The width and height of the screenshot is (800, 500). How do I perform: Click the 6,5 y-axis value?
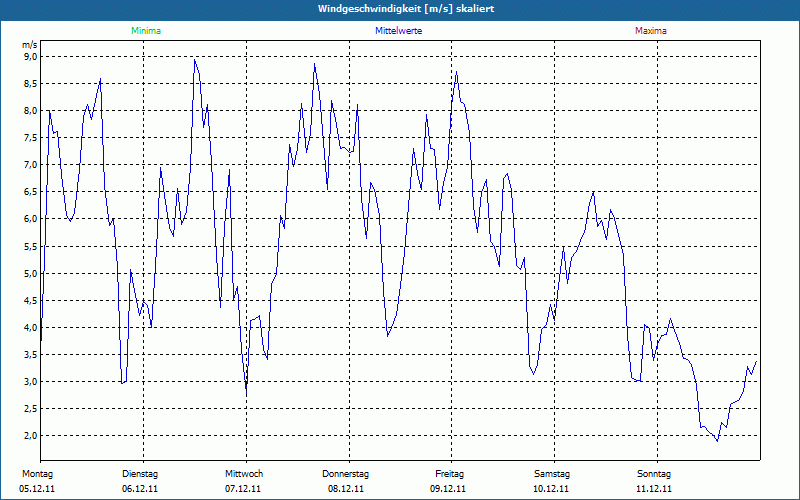(x=31, y=191)
